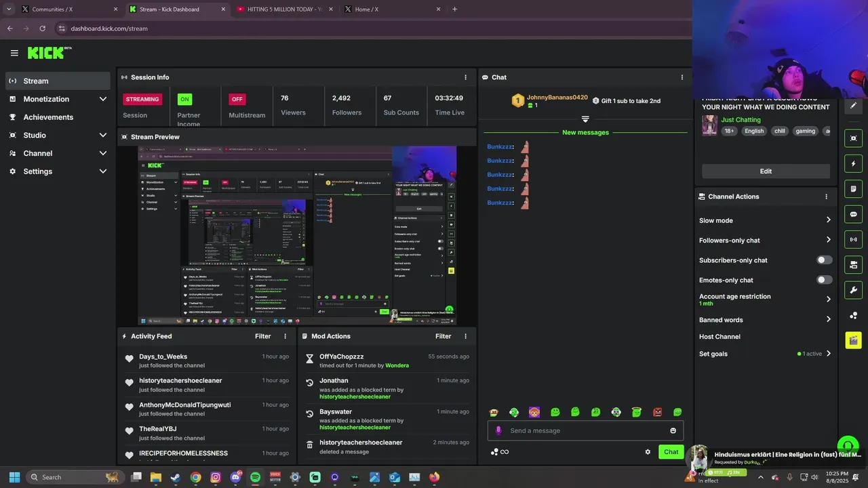The height and width of the screenshot is (488, 868).
Task: Click the wrench tools icon in right rail
Action: coord(853,290)
